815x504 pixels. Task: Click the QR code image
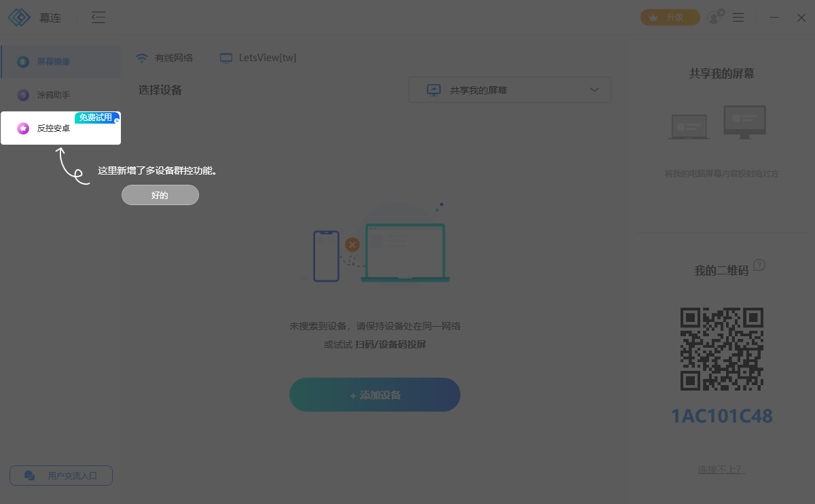pos(722,348)
